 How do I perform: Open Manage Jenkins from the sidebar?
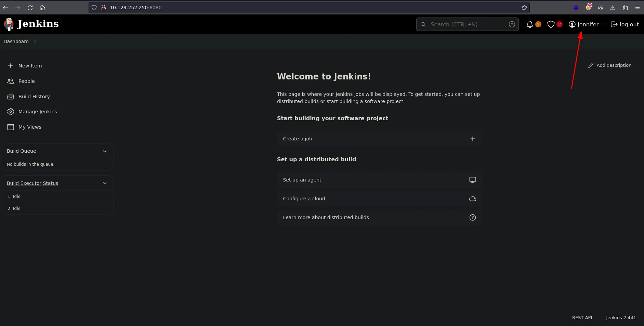(x=38, y=112)
